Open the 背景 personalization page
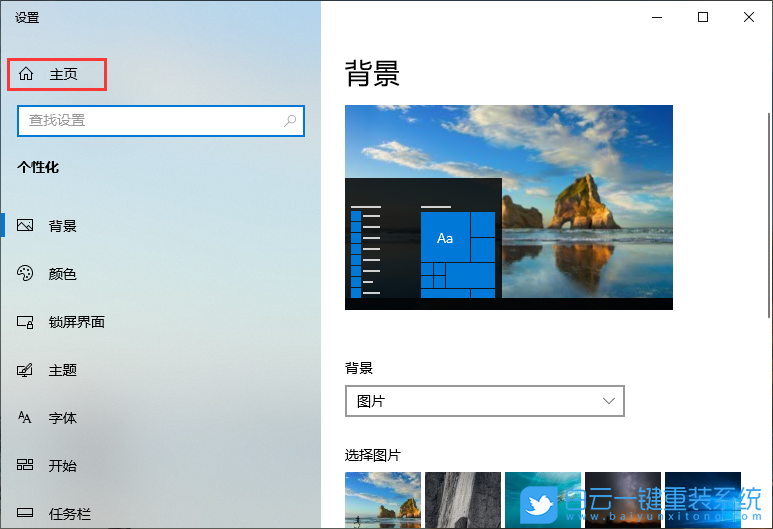This screenshot has height=529, width=773. tap(160, 226)
